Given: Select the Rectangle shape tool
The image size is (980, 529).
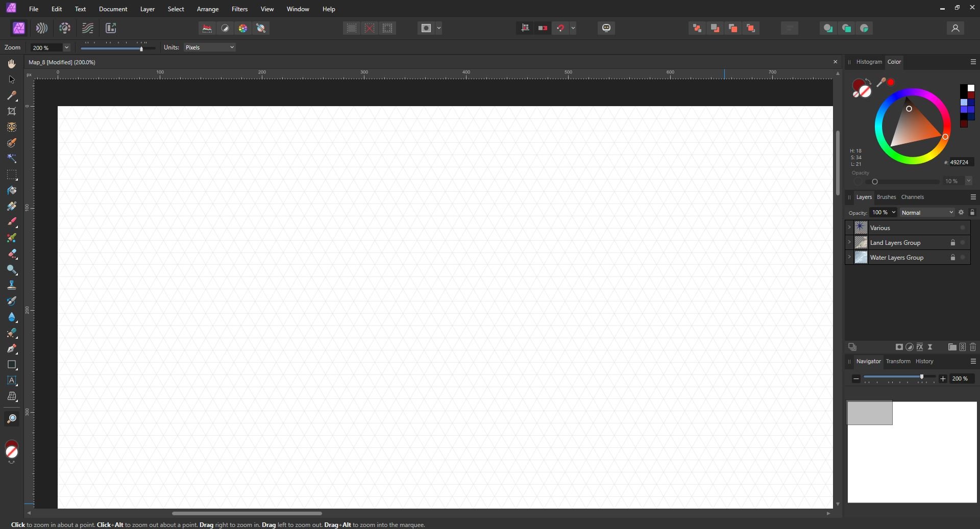Looking at the screenshot, I should coord(12,365).
